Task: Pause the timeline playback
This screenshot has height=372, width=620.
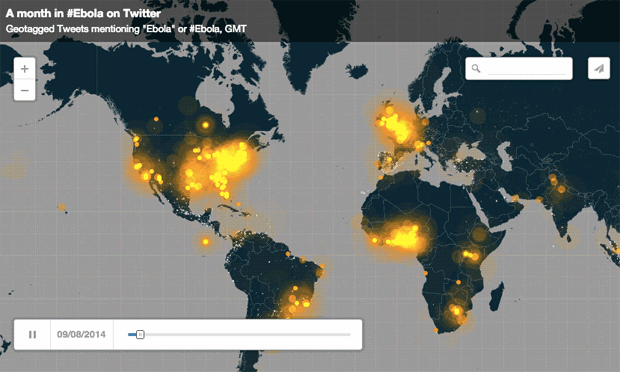Action: [32, 334]
